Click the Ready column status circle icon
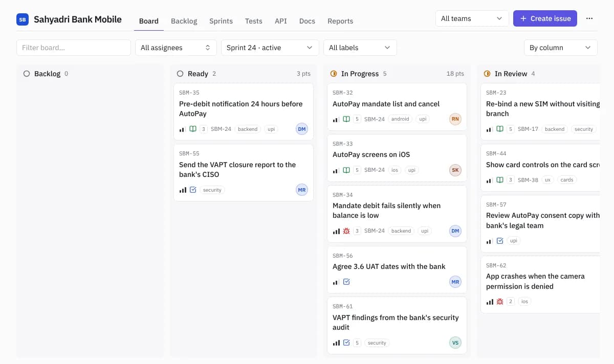The height and width of the screenshot is (364, 614). [x=180, y=74]
